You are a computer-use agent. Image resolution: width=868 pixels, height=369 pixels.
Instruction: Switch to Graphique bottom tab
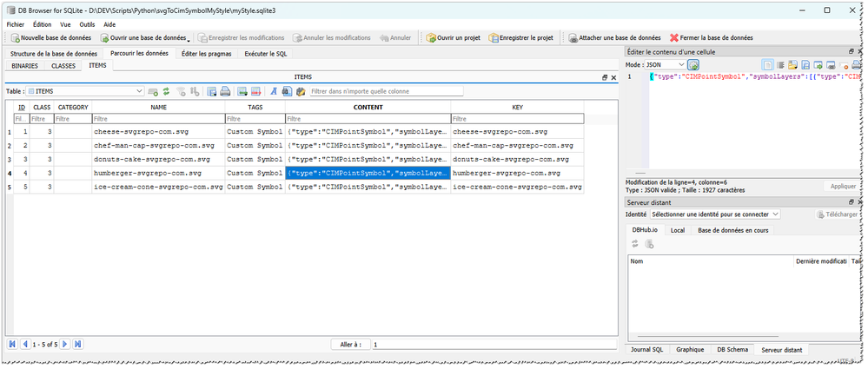tap(690, 350)
